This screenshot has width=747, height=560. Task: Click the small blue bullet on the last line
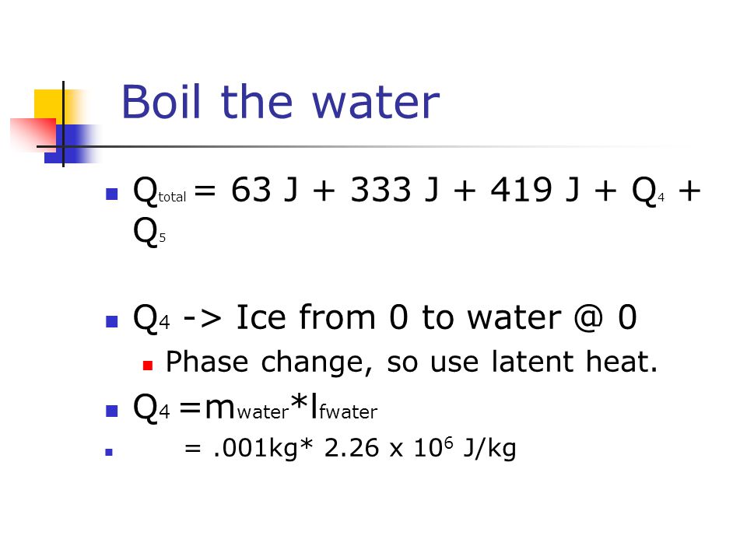point(109,453)
